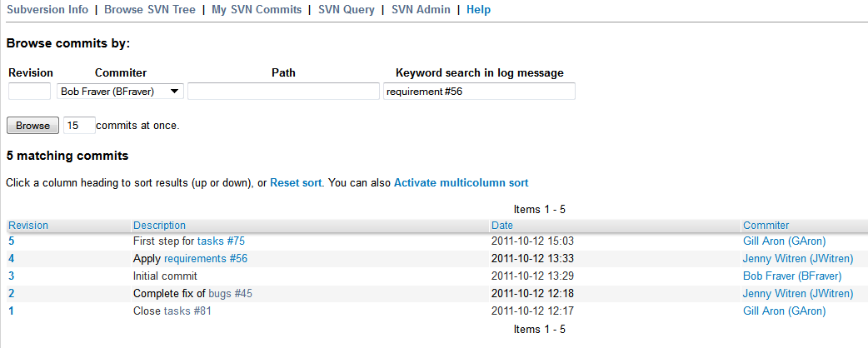
Task: Open revision 5 link
Action: coord(12,241)
